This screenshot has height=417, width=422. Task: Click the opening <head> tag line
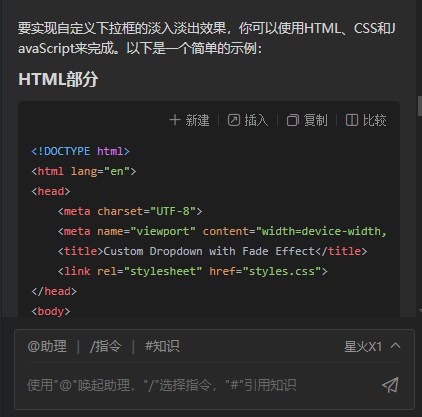[51, 191]
